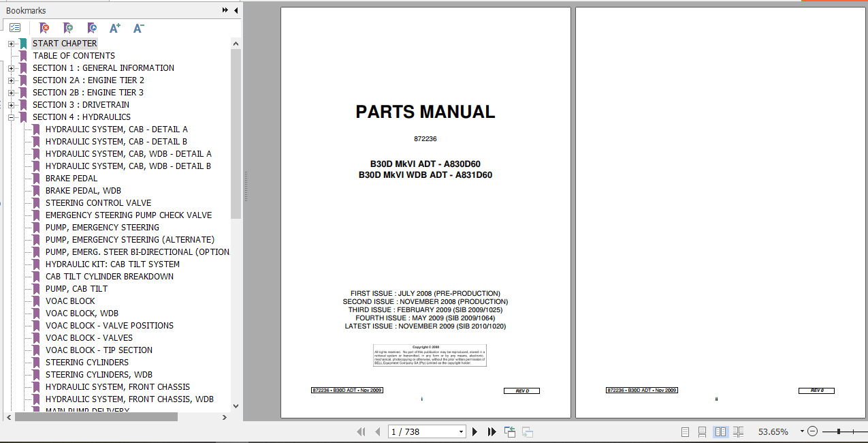The image size is (868, 443).
Task: Delete the selected bookmark
Action: [44, 28]
